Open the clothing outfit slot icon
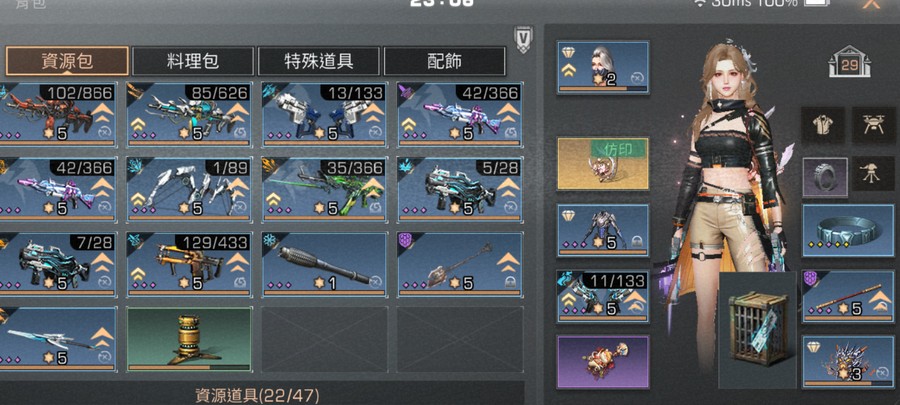 point(823,124)
